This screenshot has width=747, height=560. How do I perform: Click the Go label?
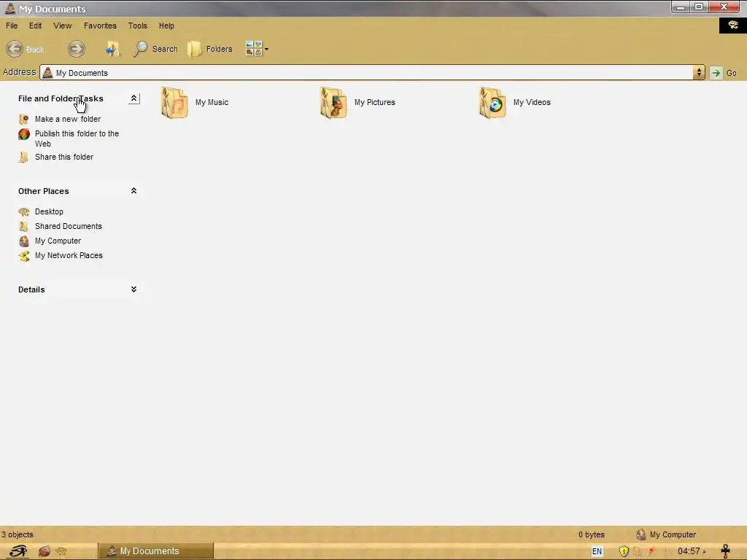tap(731, 74)
